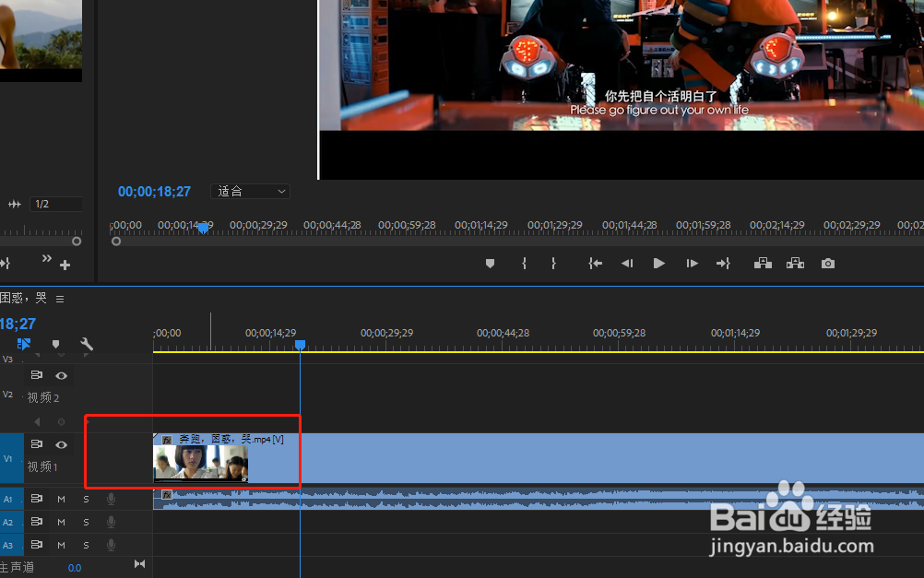Open timeline display settings wrench
924x578 pixels.
click(x=87, y=344)
